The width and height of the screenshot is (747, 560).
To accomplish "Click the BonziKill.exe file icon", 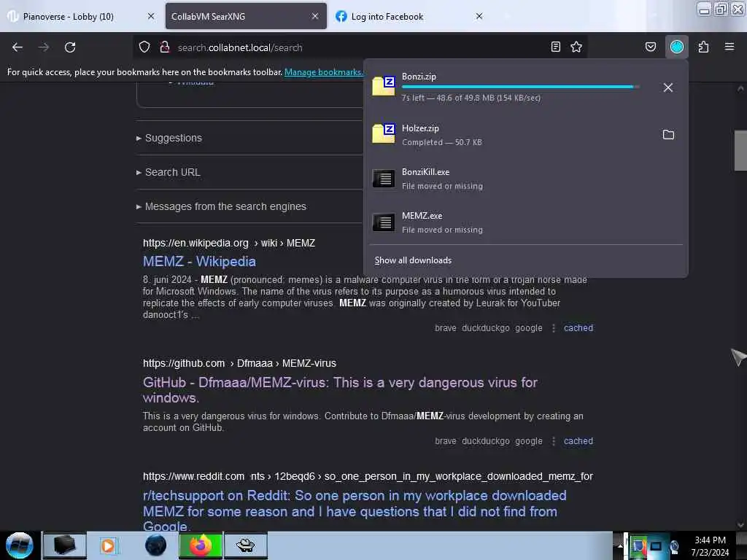I will click(384, 179).
